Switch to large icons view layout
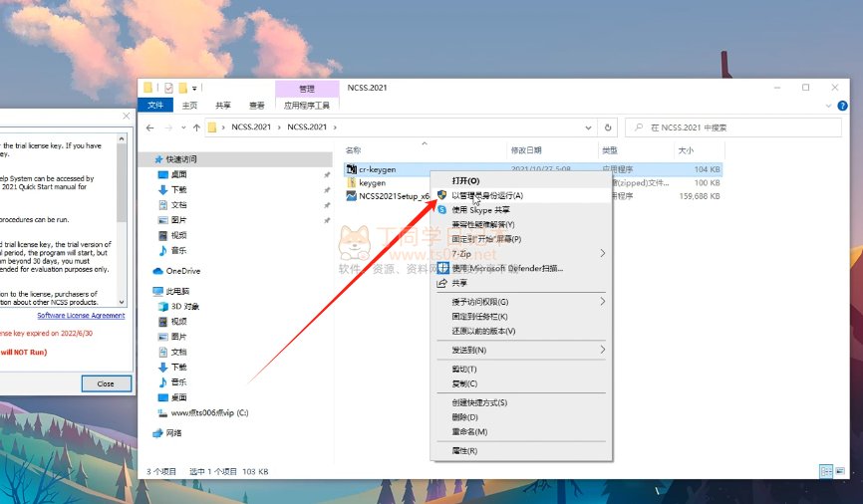The image size is (863, 504). pyautogui.click(x=840, y=471)
